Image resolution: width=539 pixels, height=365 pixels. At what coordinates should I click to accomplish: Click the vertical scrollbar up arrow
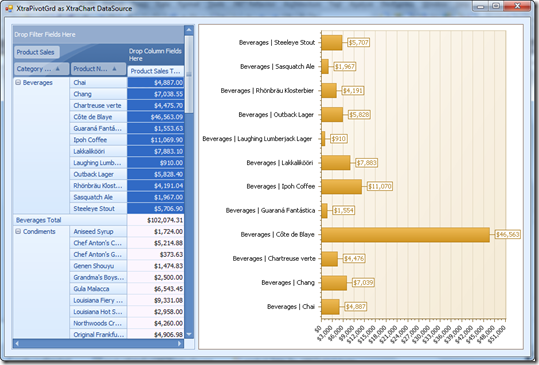pyautogui.click(x=189, y=30)
